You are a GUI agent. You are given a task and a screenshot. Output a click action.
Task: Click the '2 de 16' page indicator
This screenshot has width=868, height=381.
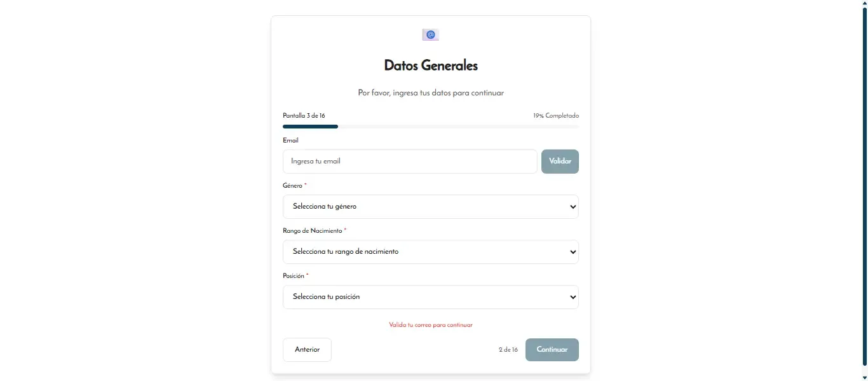pyautogui.click(x=508, y=349)
